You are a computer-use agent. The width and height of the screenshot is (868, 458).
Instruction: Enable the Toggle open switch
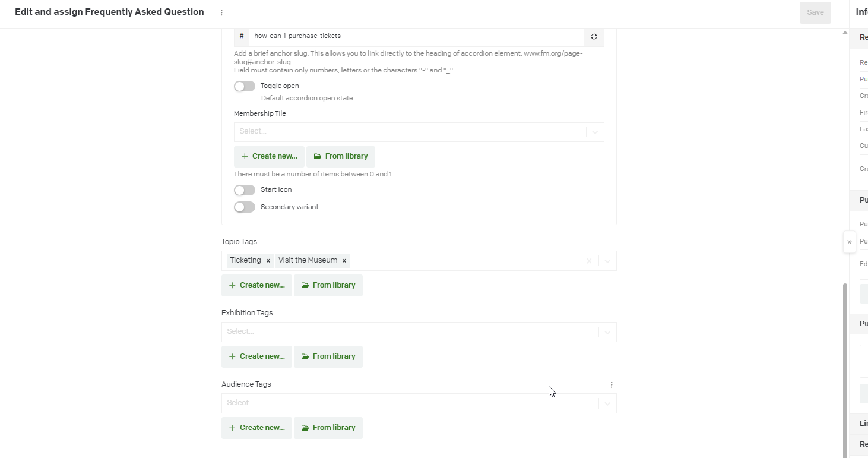click(245, 86)
